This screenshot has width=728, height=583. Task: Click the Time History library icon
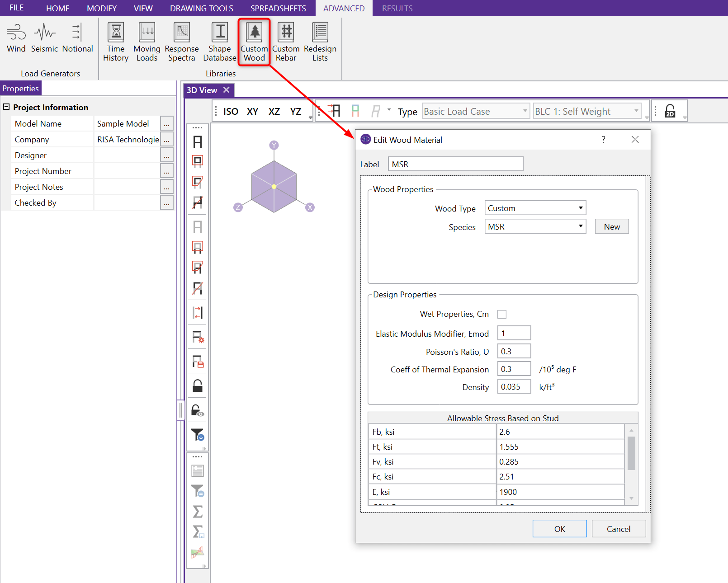click(x=116, y=42)
